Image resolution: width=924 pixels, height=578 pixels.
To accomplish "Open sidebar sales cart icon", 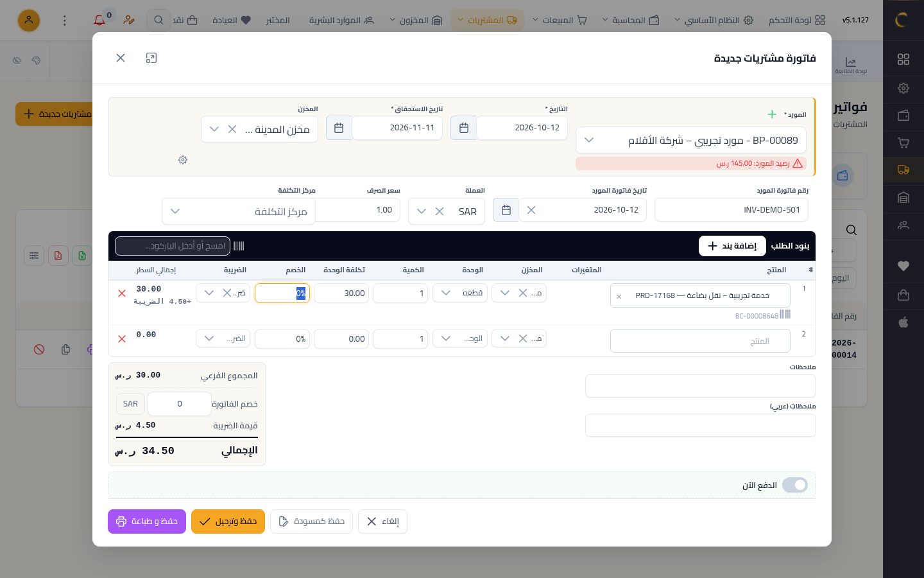I will (x=903, y=143).
